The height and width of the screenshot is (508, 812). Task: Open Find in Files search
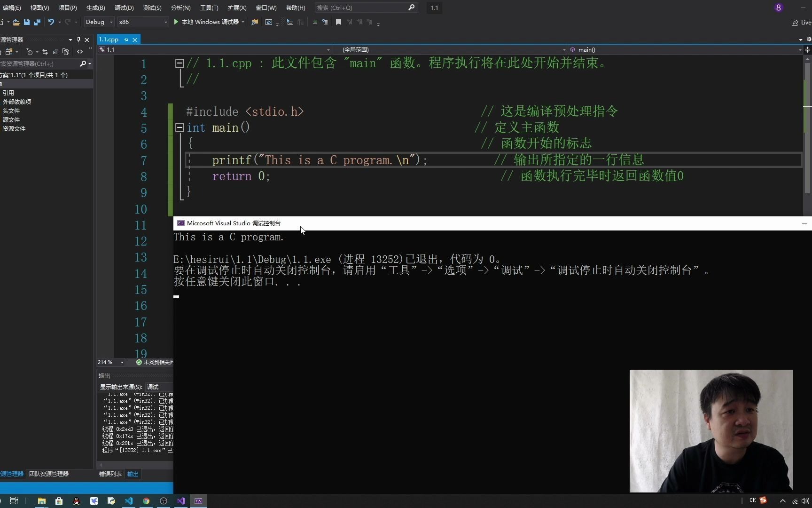tap(255, 22)
